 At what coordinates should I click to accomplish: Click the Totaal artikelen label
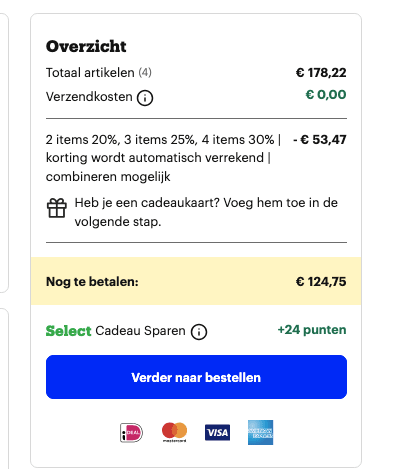[90, 73]
